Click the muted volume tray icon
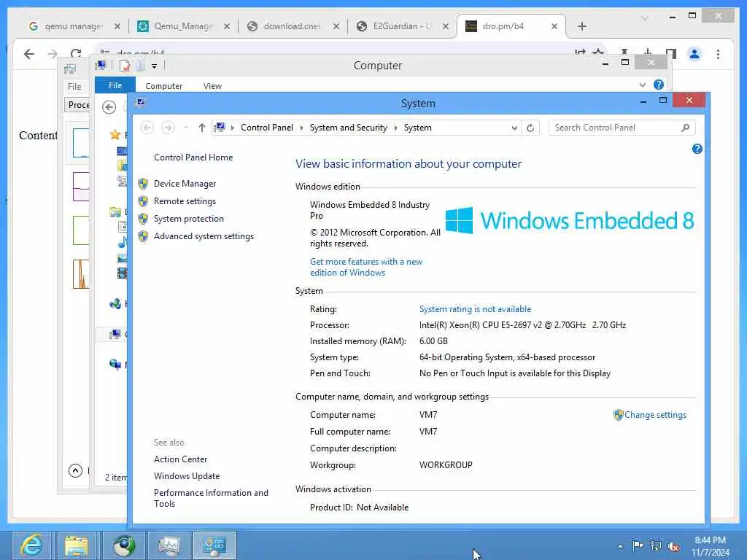Screen dimensions: 747x560 673,546
